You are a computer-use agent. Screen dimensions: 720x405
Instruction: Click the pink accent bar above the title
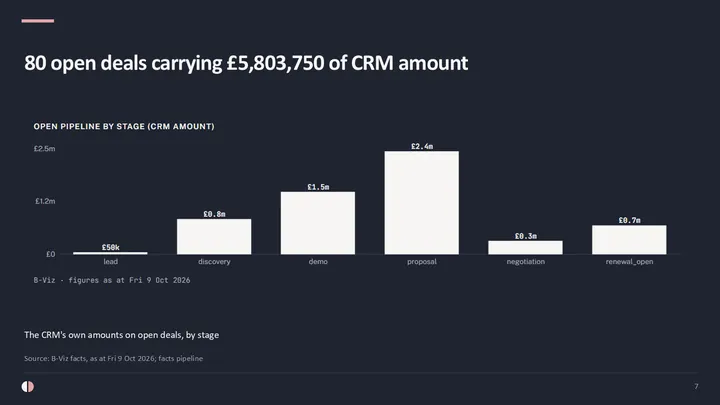tap(38, 21)
